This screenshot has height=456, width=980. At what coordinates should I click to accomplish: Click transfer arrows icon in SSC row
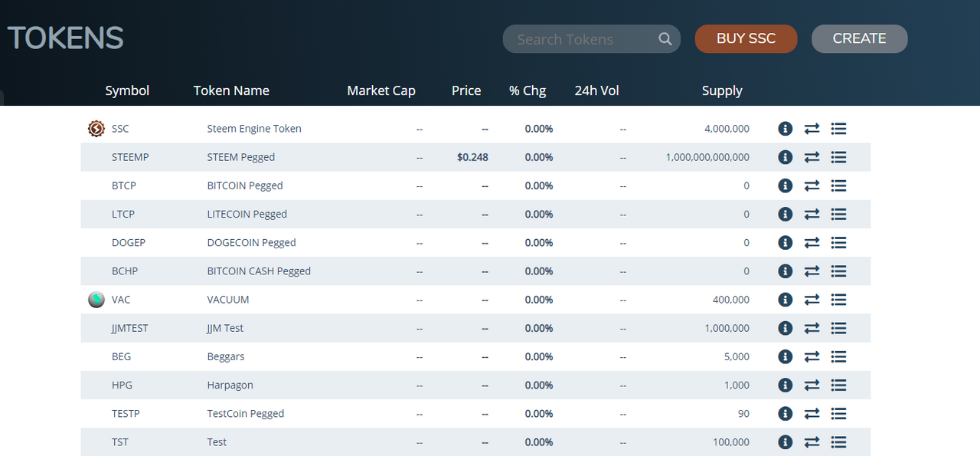pyautogui.click(x=812, y=129)
